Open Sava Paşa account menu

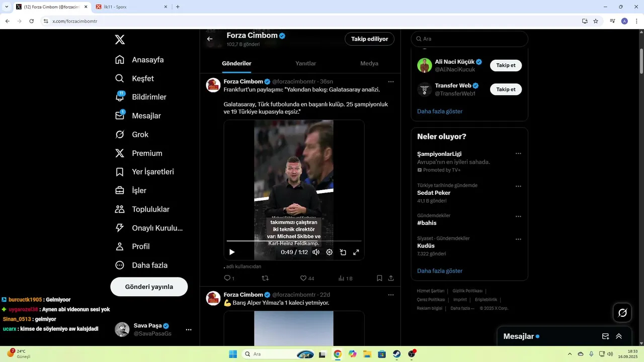[x=153, y=329]
